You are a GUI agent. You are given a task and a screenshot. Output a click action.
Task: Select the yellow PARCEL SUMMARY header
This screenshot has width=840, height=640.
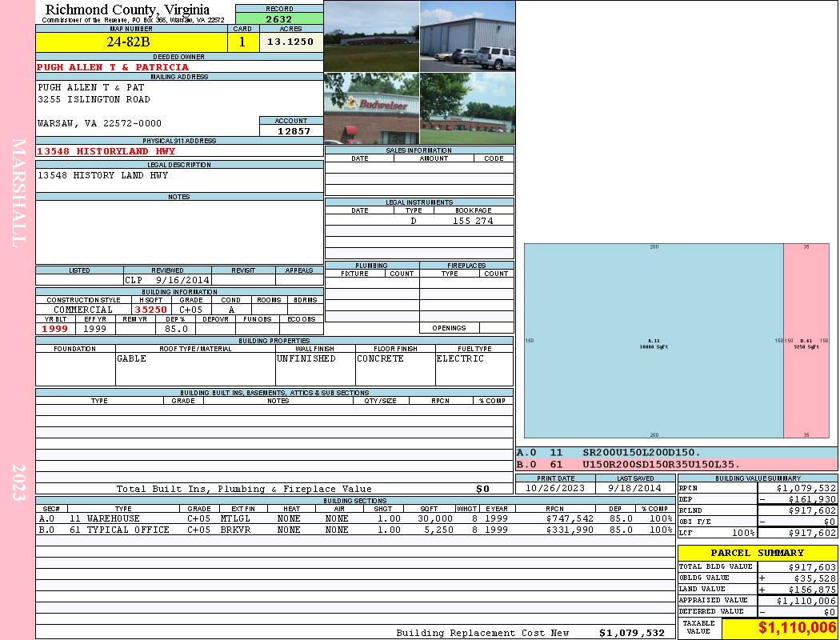click(757, 553)
